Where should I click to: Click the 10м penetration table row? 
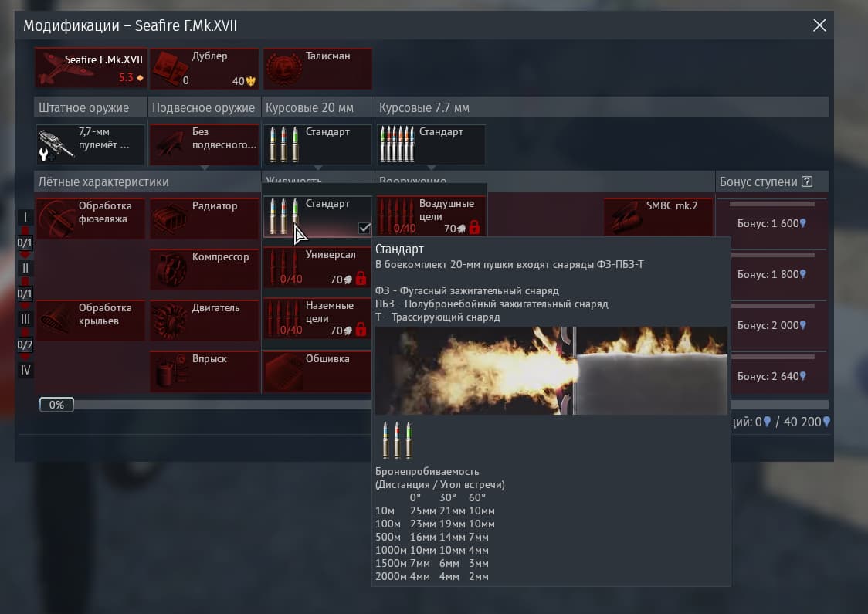(435, 511)
